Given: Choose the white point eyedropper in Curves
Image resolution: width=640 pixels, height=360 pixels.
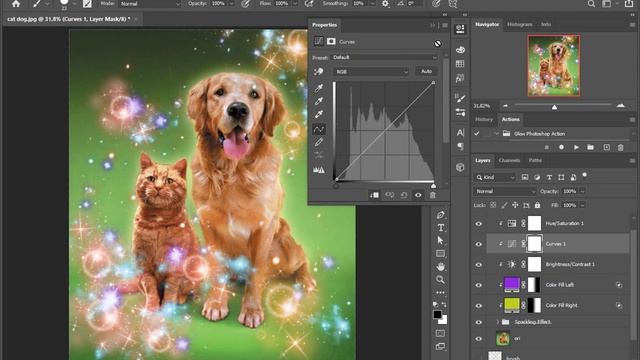Looking at the screenshot, I should coord(319,114).
